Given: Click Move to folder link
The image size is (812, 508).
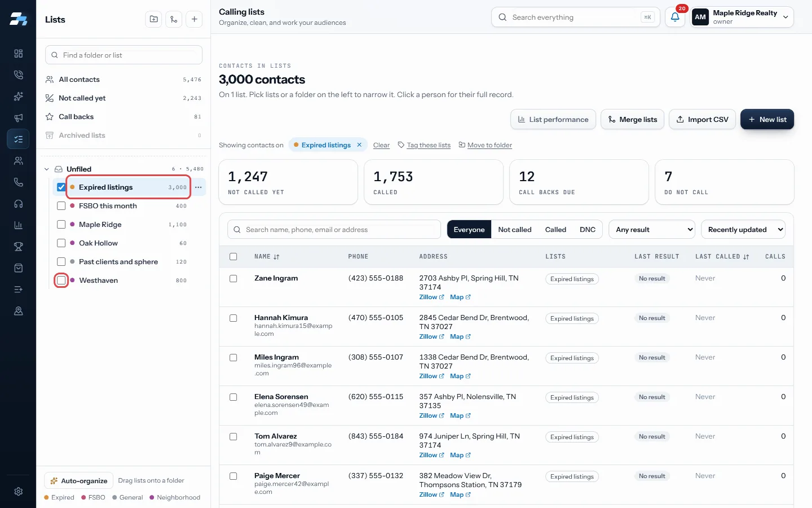Looking at the screenshot, I should coord(486,145).
